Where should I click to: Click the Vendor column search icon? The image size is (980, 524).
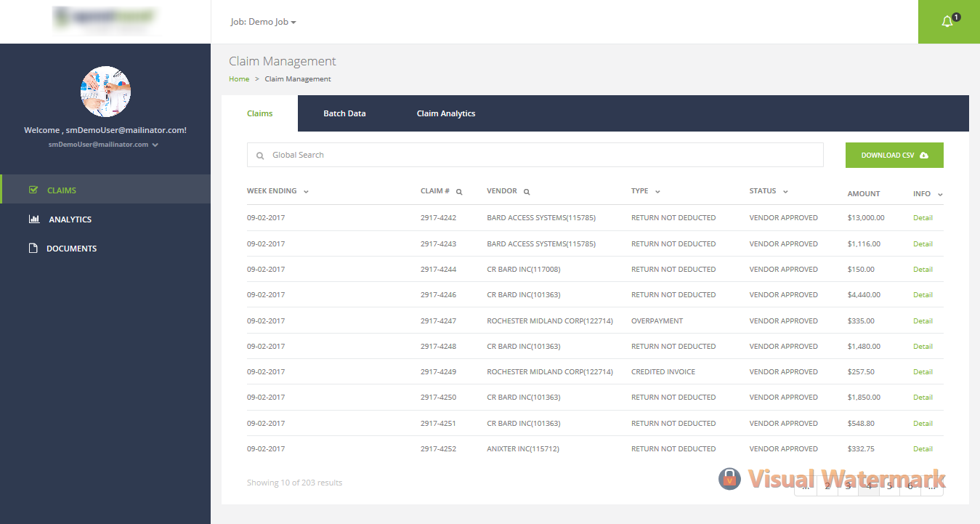(x=527, y=192)
